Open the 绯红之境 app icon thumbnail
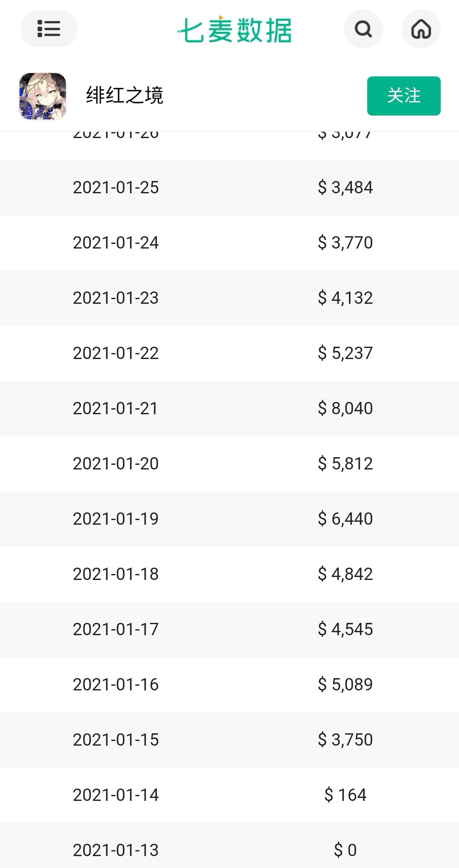 click(42, 96)
